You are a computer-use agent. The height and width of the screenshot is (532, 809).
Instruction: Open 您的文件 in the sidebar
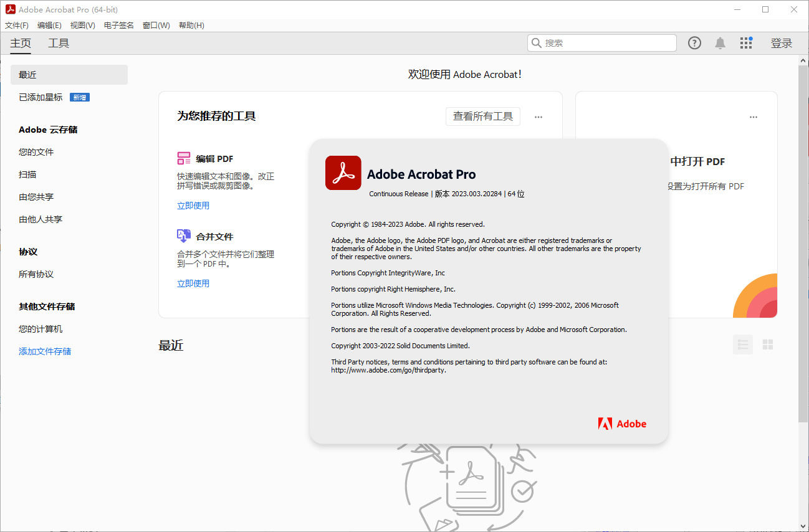point(36,152)
